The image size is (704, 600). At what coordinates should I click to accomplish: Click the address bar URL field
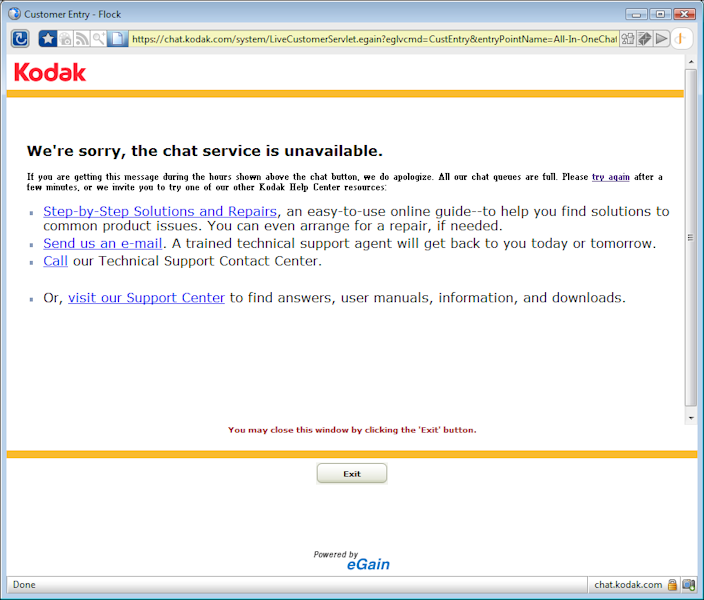[374, 39]
